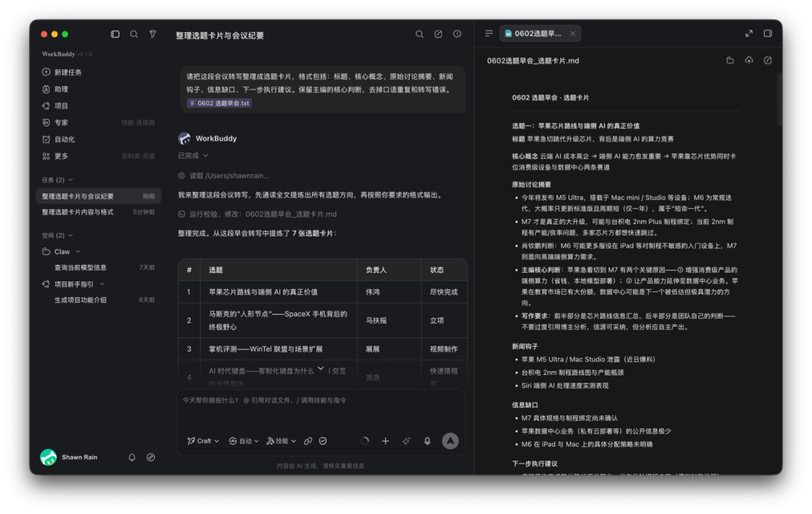
Task: Open notifications bell icon
Action: point(132,457)
